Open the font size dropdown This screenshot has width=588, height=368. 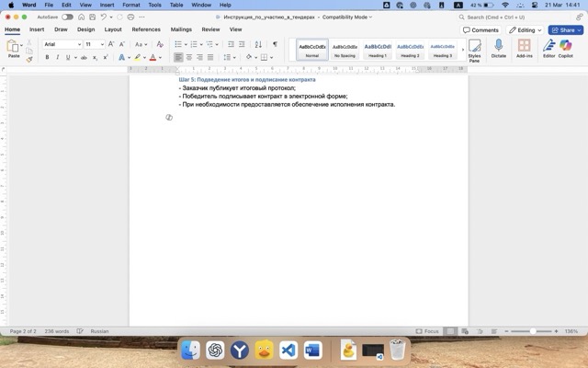95,44
